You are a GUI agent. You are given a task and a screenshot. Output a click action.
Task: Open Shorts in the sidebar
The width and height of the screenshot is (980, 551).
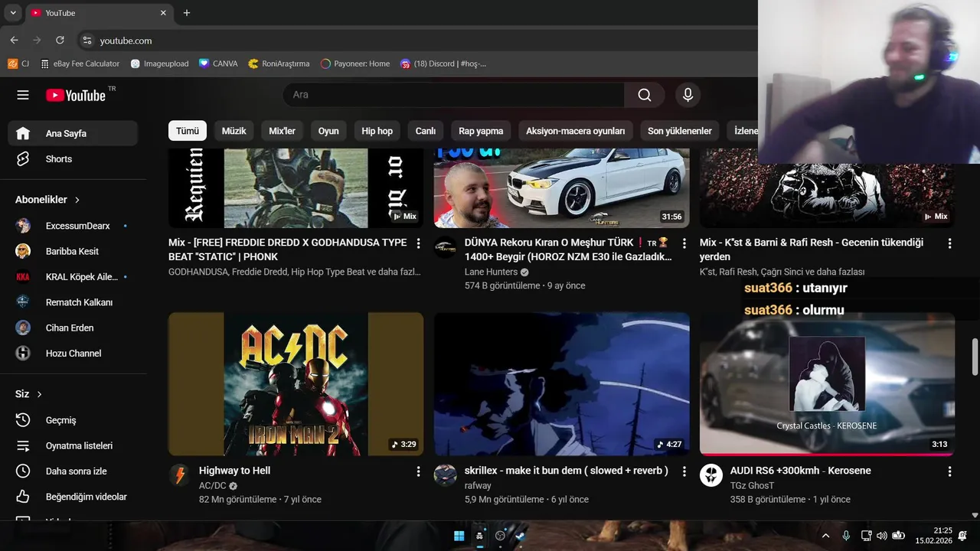click(73, 159)
